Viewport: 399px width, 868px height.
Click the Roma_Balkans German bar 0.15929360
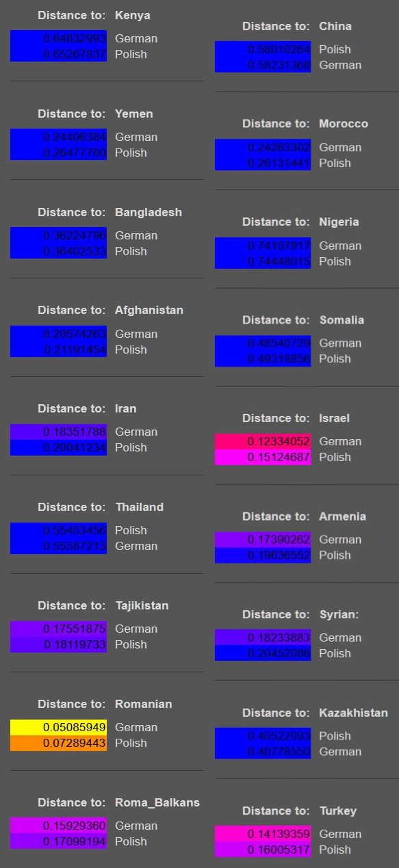point(58,826)
